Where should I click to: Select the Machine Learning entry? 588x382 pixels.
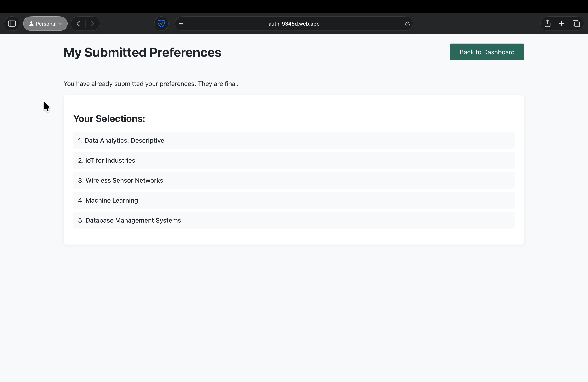coord(294,200)
